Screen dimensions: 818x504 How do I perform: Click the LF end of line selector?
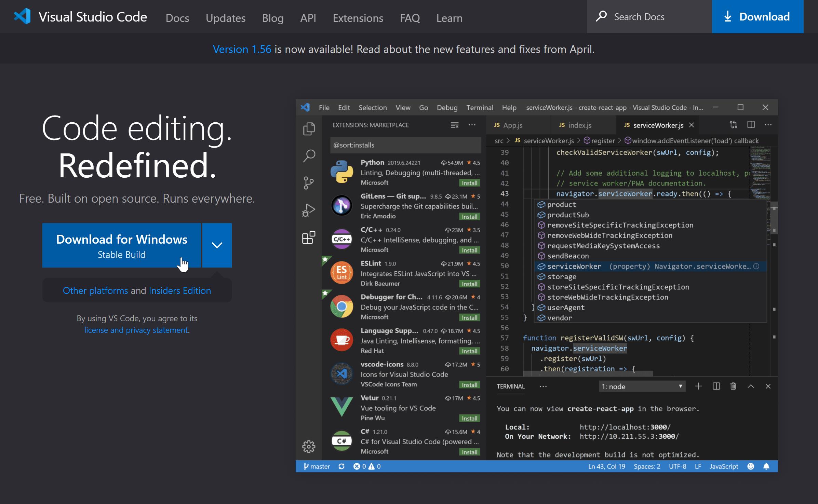[x=698, y=466]
